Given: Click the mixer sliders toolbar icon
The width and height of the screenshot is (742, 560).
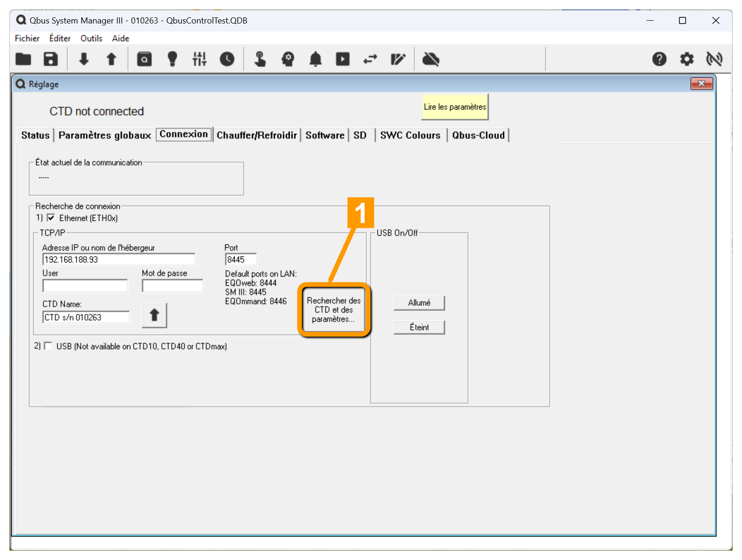Looking at the screenshot, I should [199, 59].
